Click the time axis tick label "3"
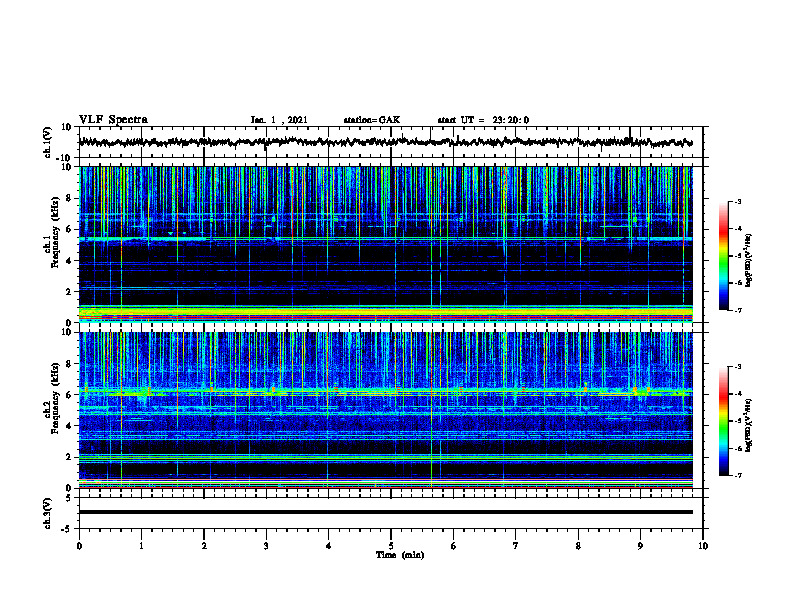The image size is (792, 612). [x=266, y=546]
